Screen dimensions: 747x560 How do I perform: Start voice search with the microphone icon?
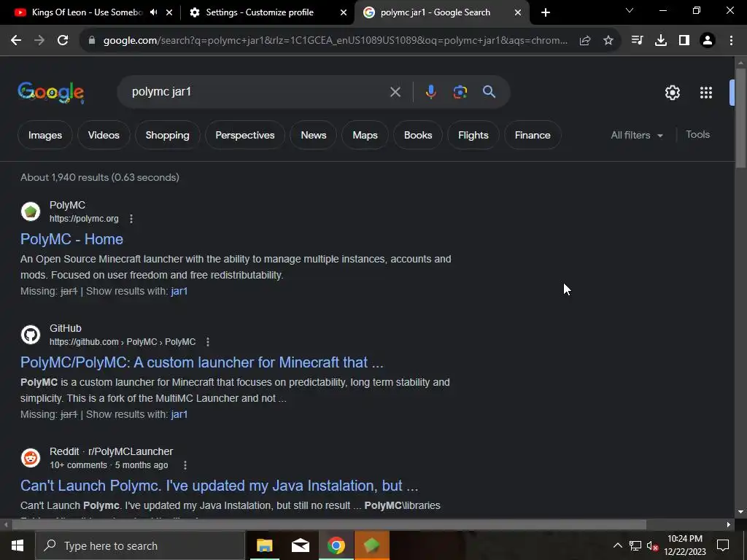430,92
